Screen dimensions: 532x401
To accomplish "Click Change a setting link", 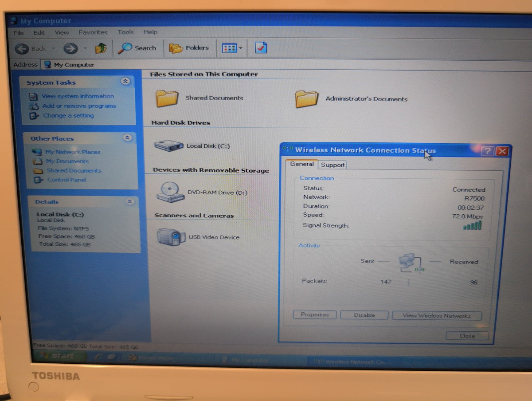I will point(69,115).
